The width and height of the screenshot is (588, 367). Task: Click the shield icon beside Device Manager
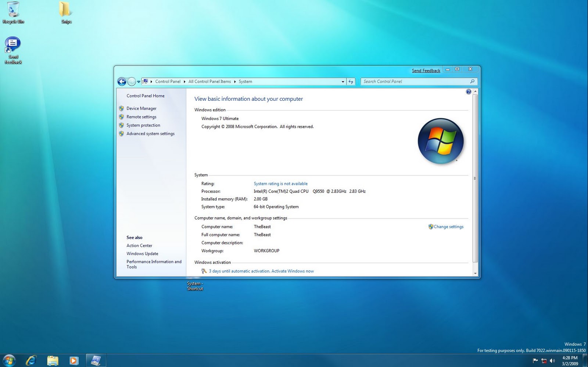pos(121,108)
